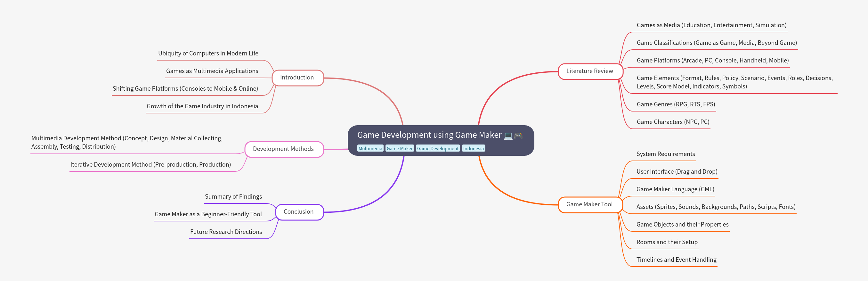Select the Game Maker Tool branch node
868x281 pixels.
pyautogui.click(x=590, y=204)
